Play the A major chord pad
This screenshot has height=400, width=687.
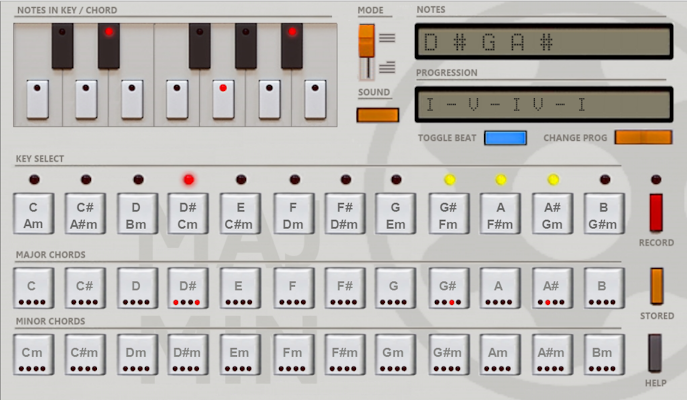(500, 288)
